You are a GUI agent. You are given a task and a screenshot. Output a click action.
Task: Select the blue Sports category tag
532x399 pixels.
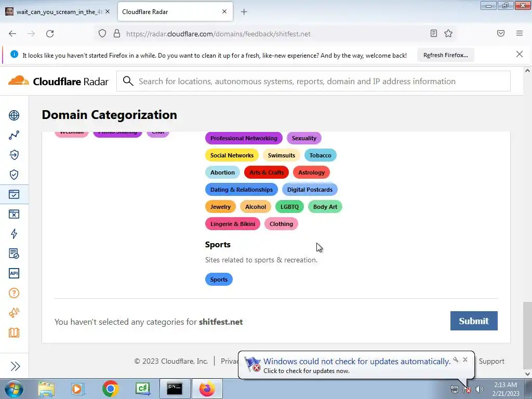(219, 280)
